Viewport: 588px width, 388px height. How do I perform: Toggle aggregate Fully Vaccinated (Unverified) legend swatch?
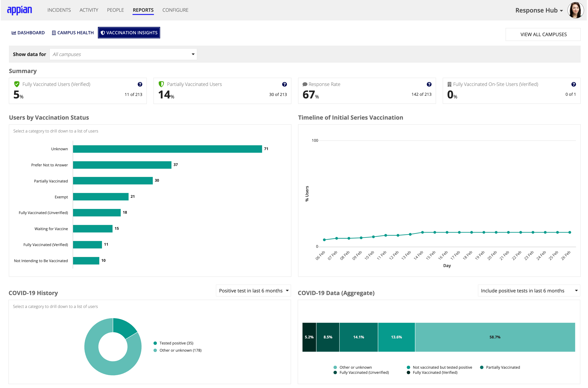[x=335, y=372]
